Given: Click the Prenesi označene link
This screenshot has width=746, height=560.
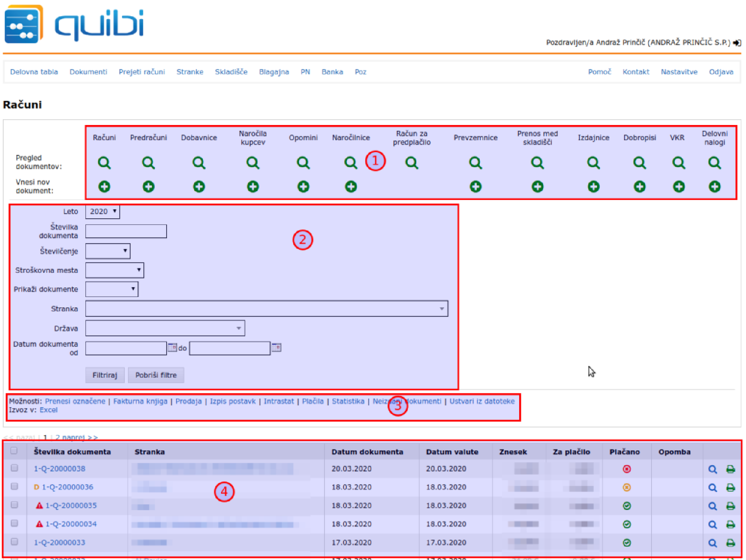Looking at the screenshot, I should pos(75,401).
